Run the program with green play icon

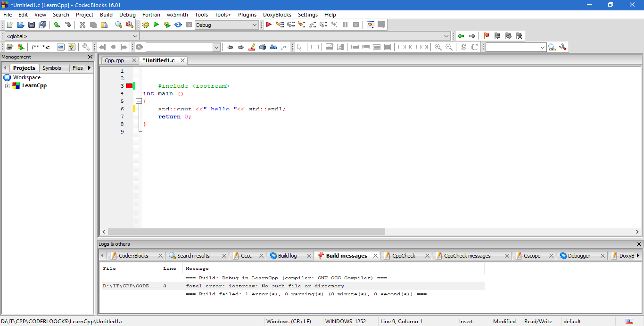click(156, 25)
